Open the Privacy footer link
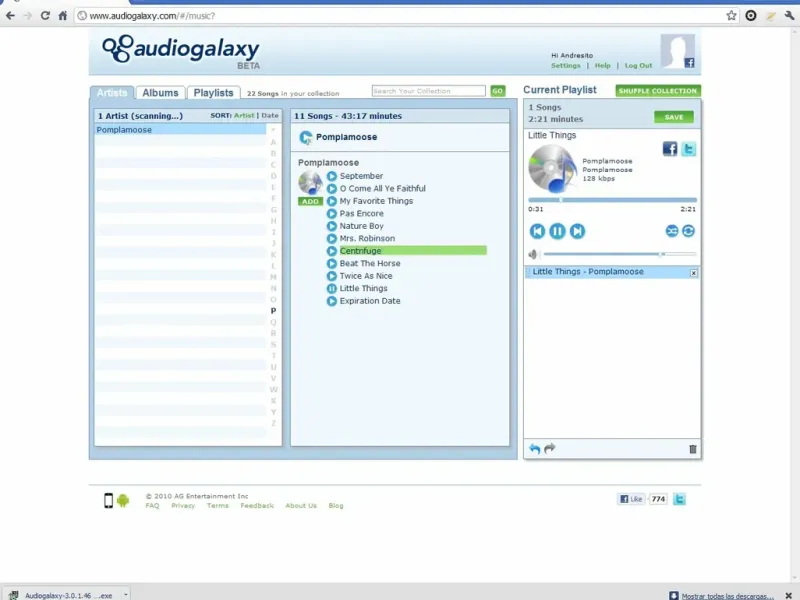Viewport: 800px width, 600px height. pyautogui.click(x=183, y=506)
